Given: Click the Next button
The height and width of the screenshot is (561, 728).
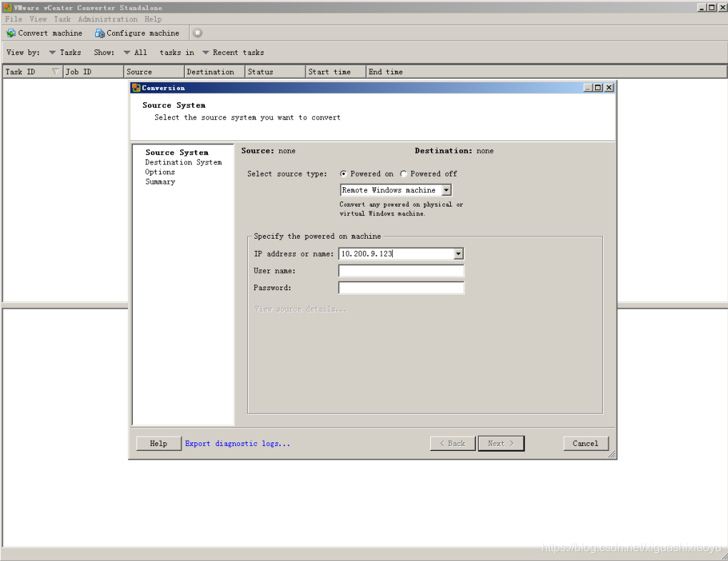Looking at the screenshot, I should pos(501,444).
